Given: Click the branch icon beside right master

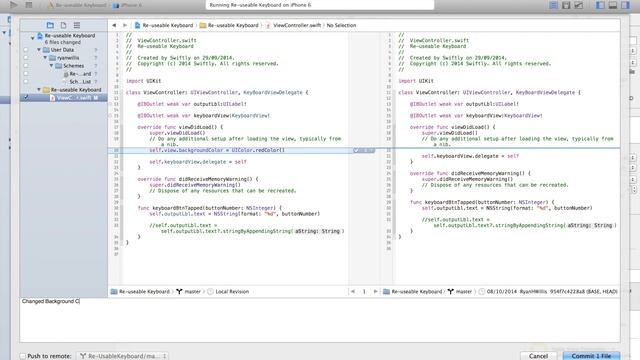Looking at the screenshot, I should pos(451,291).
